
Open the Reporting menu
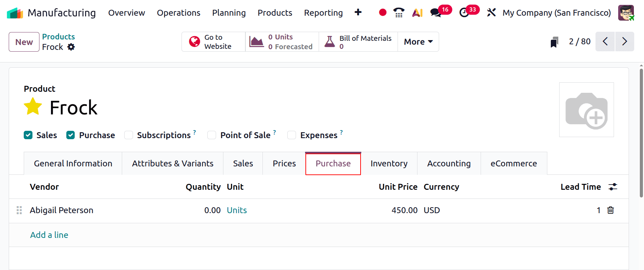[324, 13]
